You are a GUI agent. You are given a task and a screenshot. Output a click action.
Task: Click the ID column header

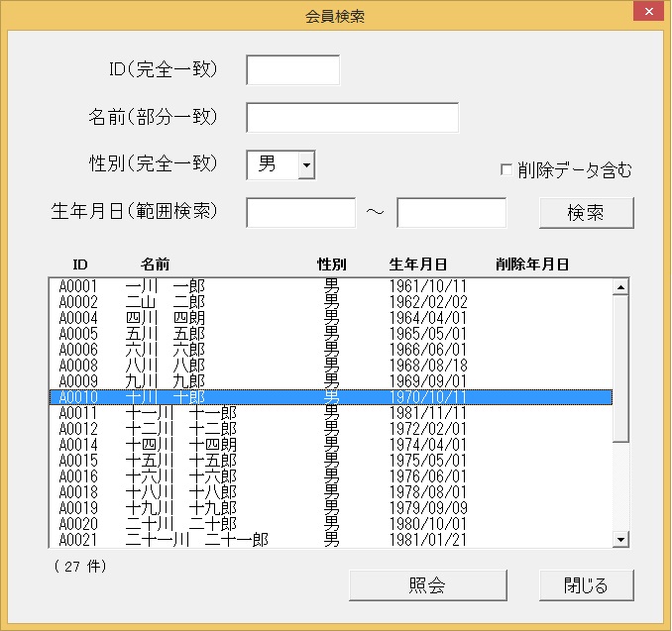80,264
